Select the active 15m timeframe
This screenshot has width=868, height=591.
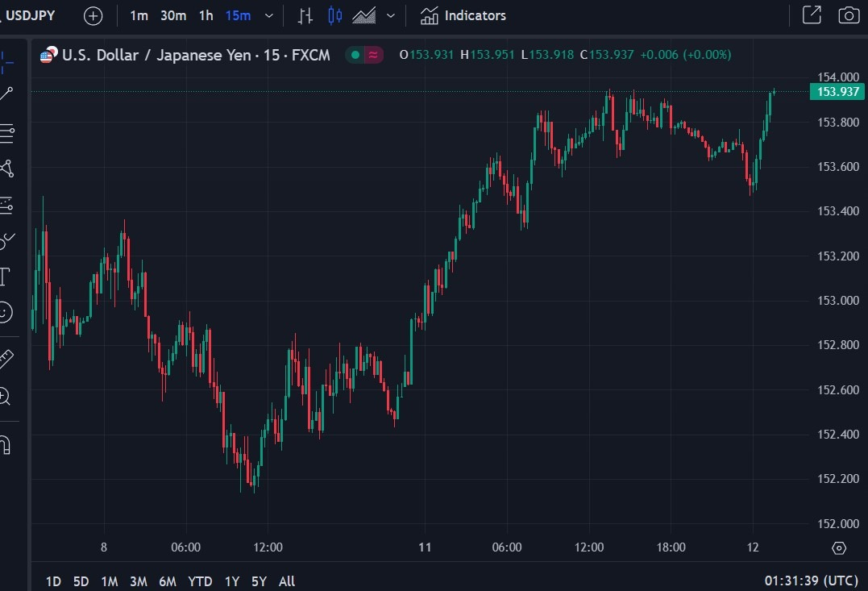[238, 16]
